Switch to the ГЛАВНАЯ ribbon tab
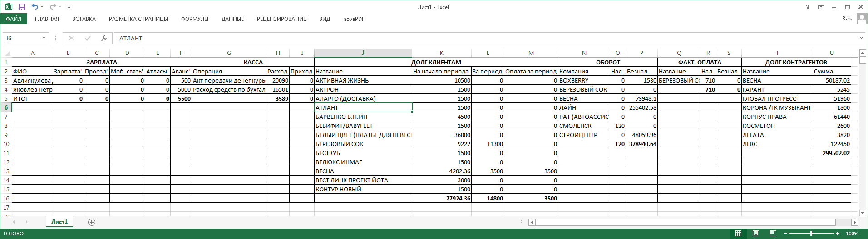 47,19
